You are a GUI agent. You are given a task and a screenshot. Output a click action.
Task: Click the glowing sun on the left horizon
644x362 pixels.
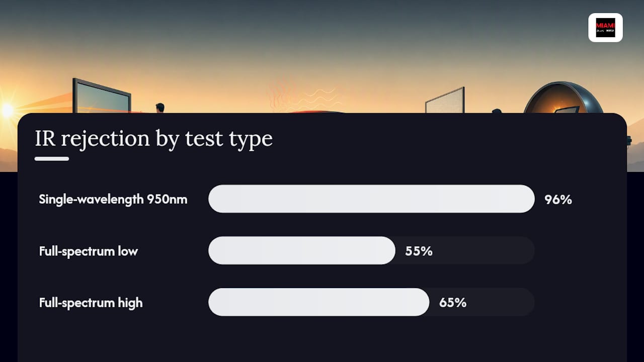(7, 110)
